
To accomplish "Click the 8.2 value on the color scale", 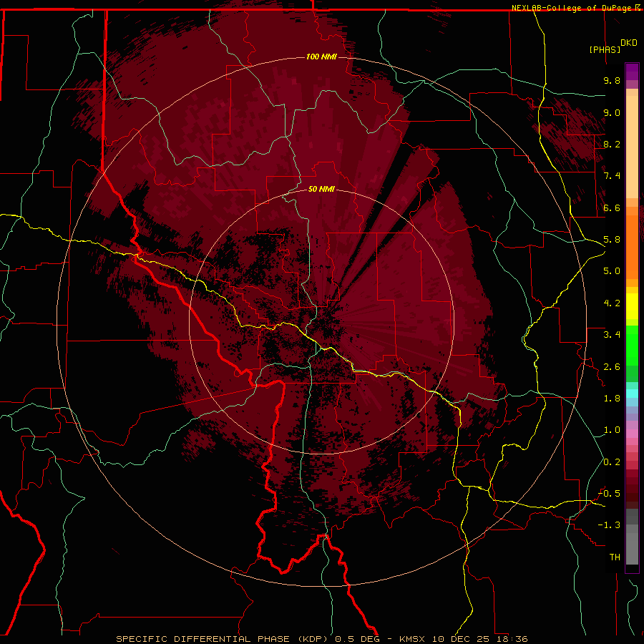I will (612, 144).
